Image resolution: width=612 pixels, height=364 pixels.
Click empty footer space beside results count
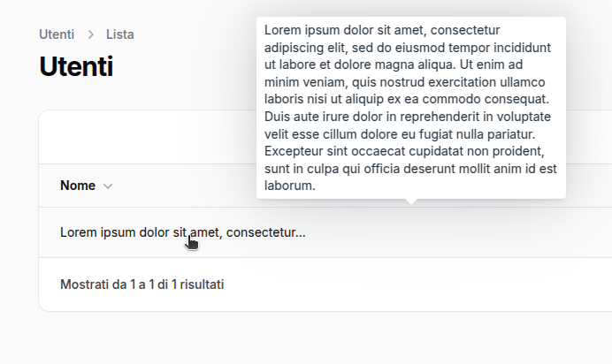click(417, 284)
